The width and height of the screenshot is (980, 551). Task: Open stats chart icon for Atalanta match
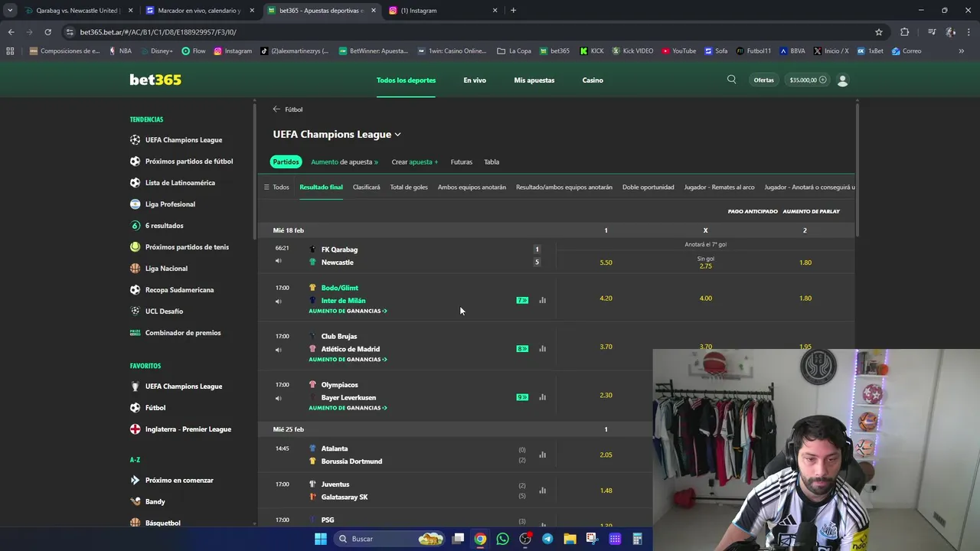(x=542, y=455)
